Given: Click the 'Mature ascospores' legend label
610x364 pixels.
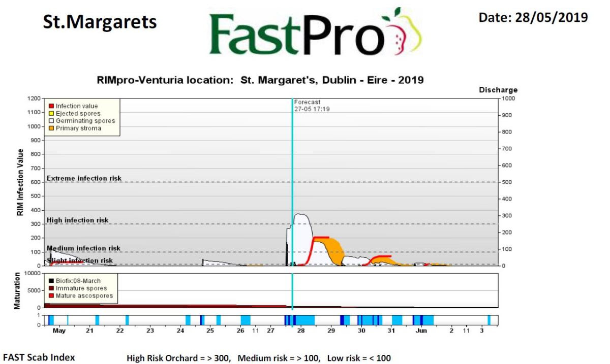Looking at the screenshot, I should tap(84, 296).
